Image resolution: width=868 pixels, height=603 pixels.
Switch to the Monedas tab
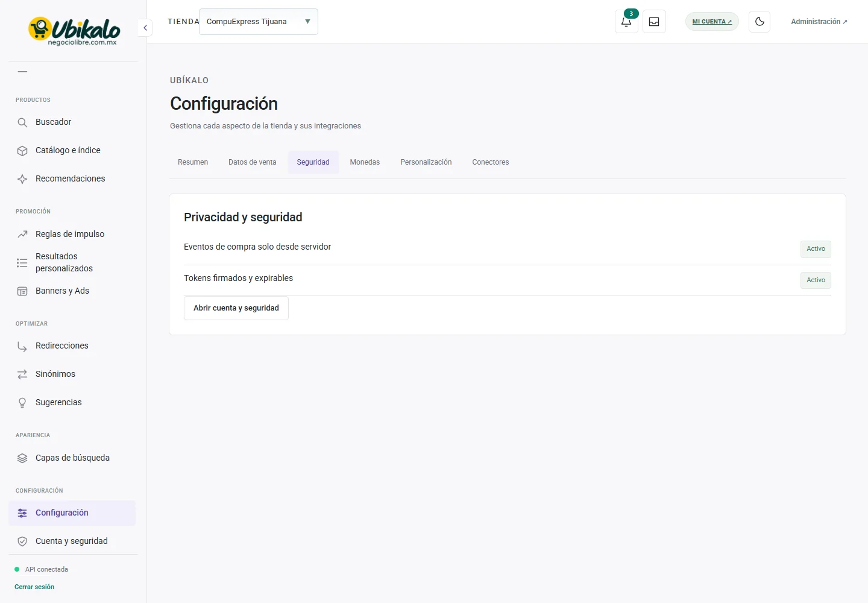[x=365, y=162]
